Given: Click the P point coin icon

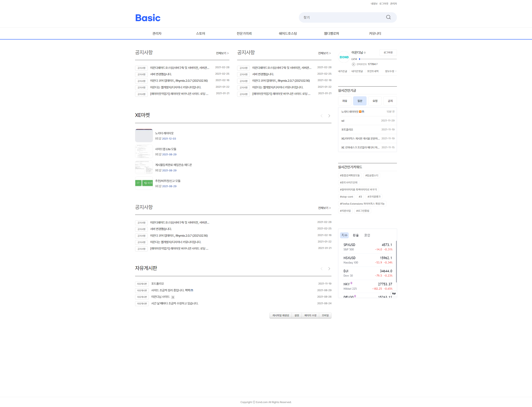Looking at the screenshot, I should click(x=353, y=64).
